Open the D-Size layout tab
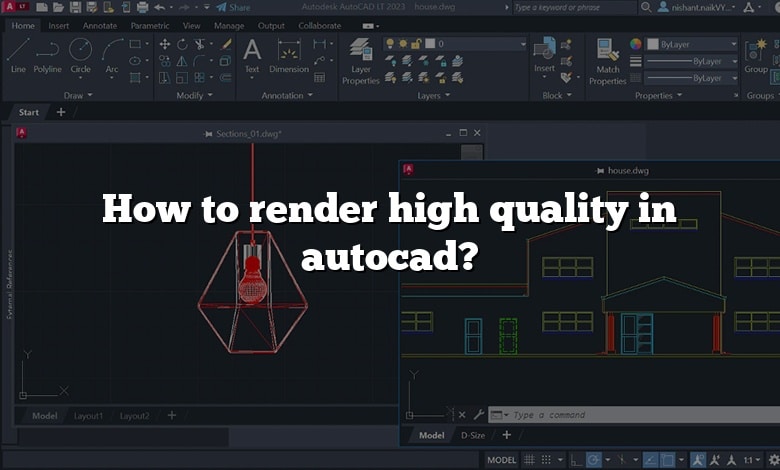The height and width of the screenshot is (470, 780). point(472,435)
